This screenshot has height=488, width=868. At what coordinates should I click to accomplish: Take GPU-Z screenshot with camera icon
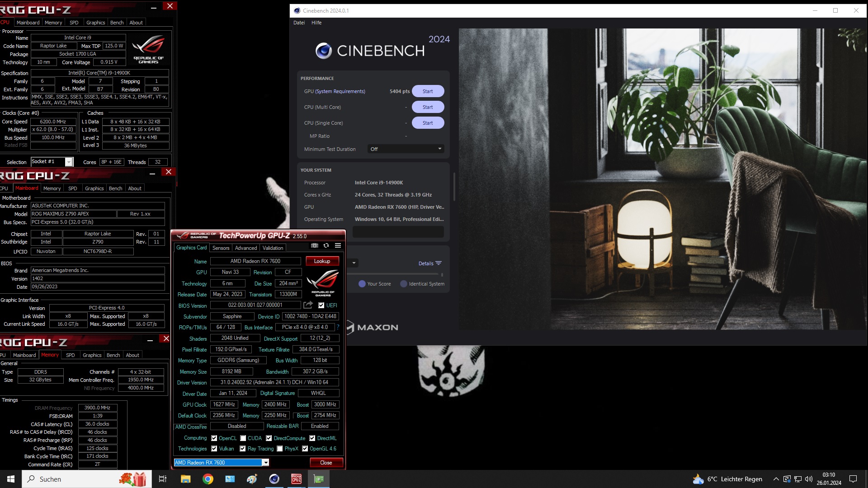pyautogui.click(x=315, y=245)
